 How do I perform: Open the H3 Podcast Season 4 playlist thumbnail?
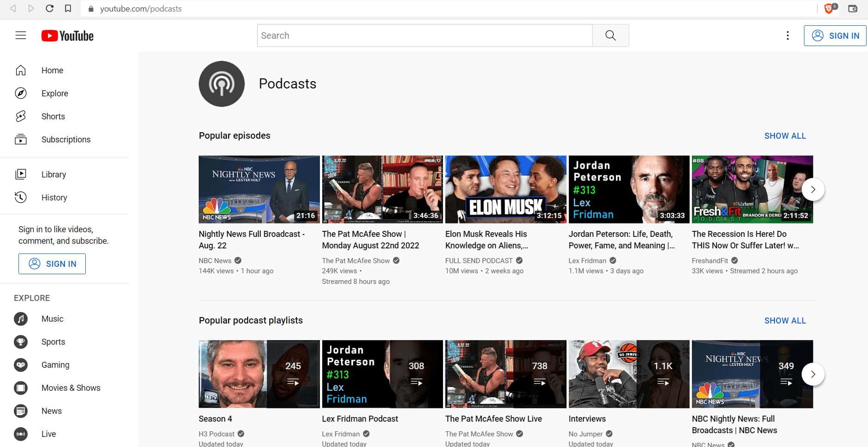[x=259, y=374]
